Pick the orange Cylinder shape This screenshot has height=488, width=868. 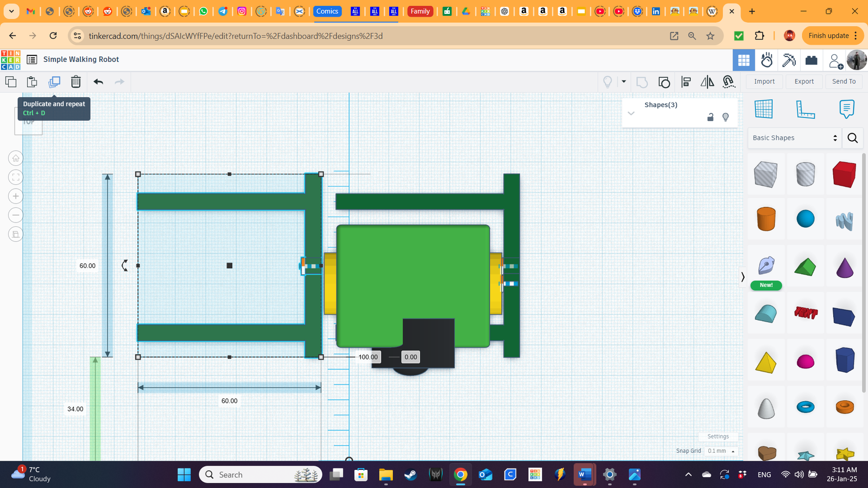coord(766,219)
